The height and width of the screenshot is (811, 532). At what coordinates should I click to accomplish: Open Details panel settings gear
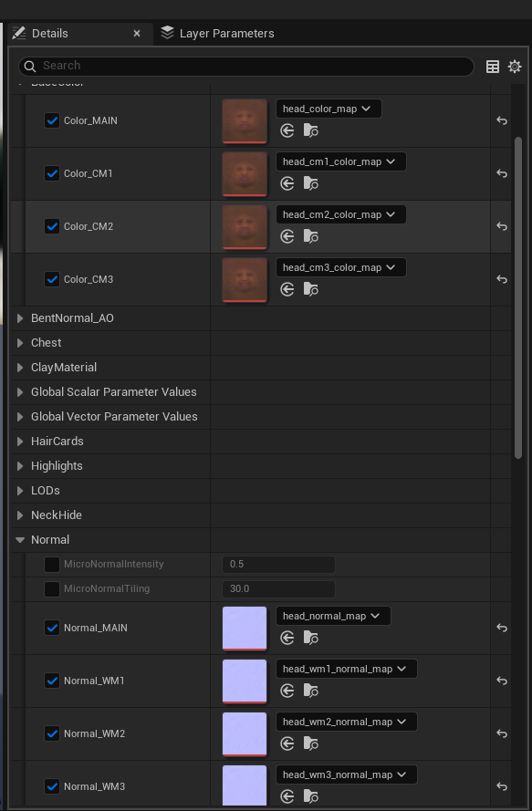click(515, 67)
